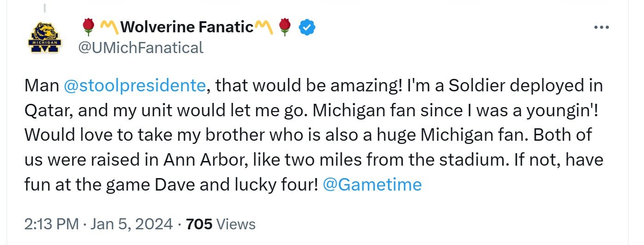Click the "2:13 PM" post time

(51, 224)
